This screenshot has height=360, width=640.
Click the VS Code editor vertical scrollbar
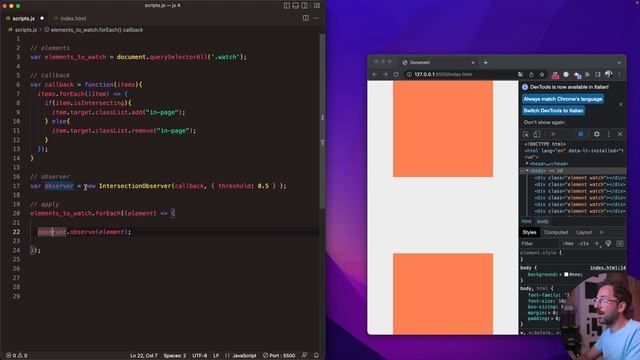pos(322,122)
